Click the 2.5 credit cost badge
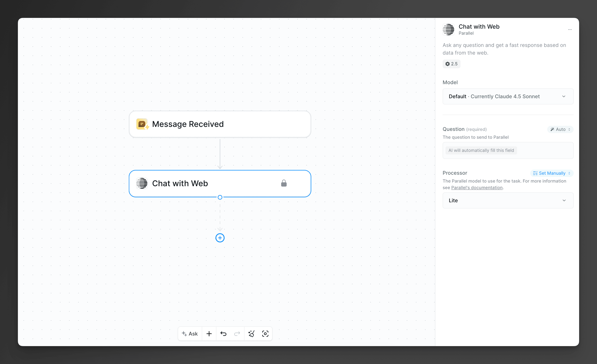597x364 pixels. point(451,64)
